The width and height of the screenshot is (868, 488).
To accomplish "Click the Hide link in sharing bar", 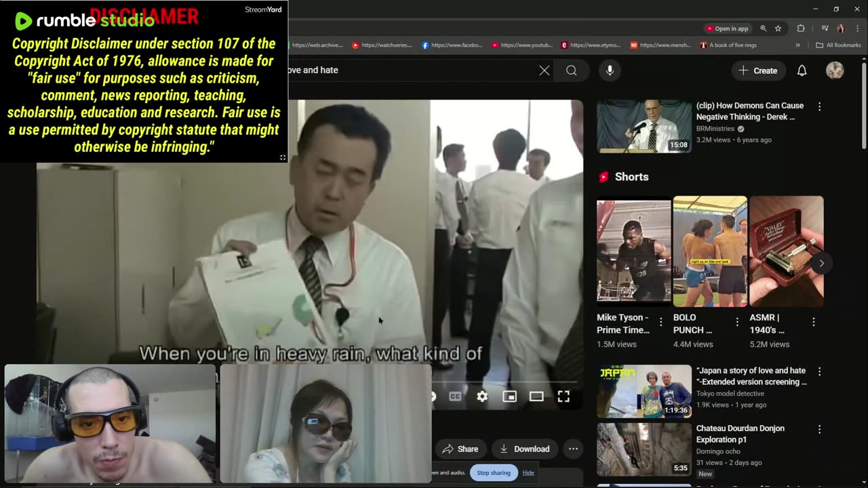I will pos(528,472).
